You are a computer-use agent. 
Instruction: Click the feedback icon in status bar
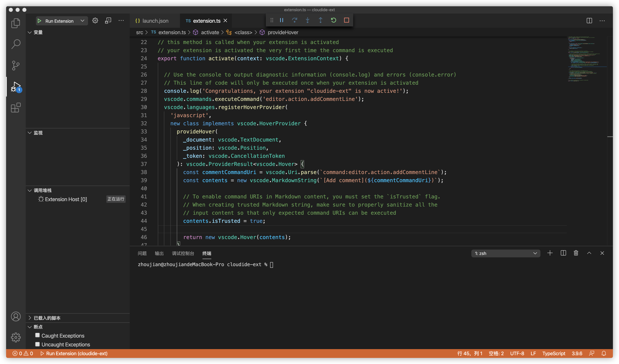pyautogui.click(x=592, y=354)
